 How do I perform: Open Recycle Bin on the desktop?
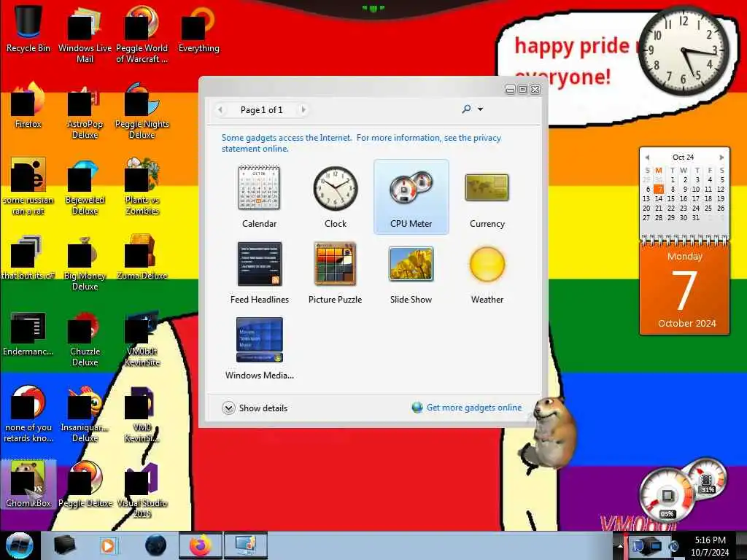pos(28,29)
